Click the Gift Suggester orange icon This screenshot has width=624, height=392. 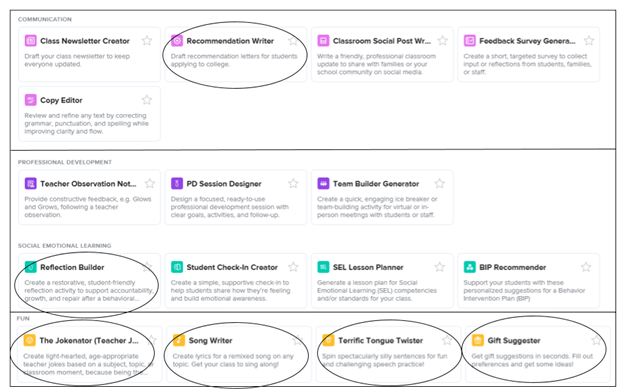pos(478,340)
